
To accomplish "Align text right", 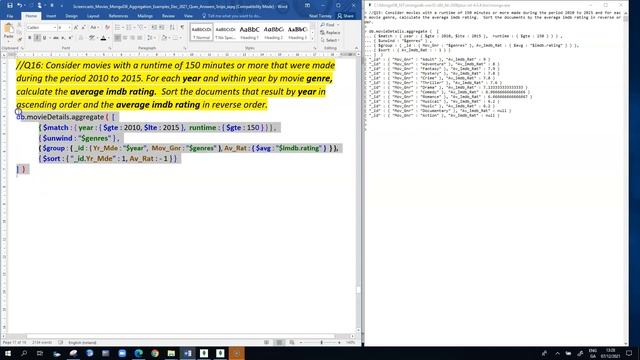I will (132, 38).
